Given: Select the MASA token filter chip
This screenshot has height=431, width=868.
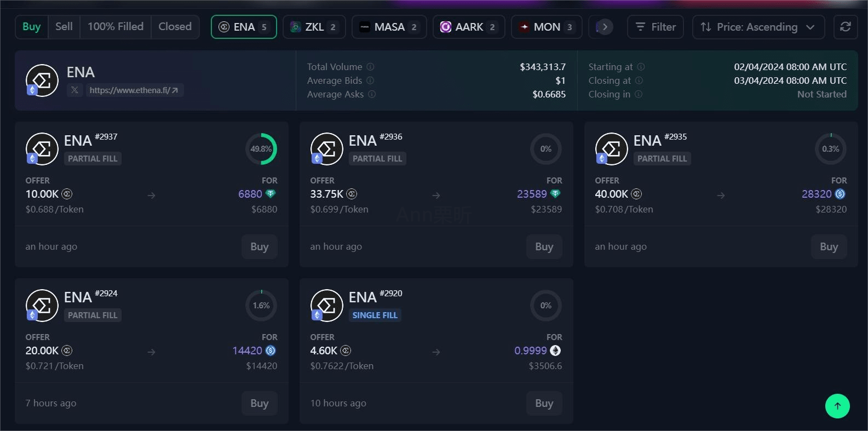Looking at the screenshot, I should pos(389,27).
